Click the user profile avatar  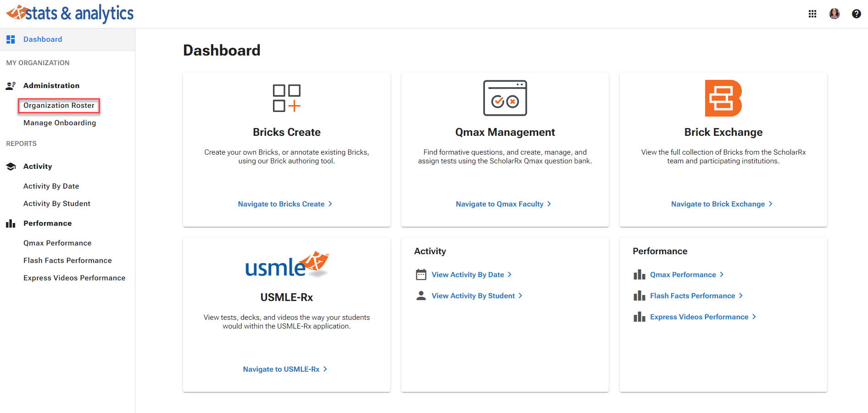click(x=835, y=14)
